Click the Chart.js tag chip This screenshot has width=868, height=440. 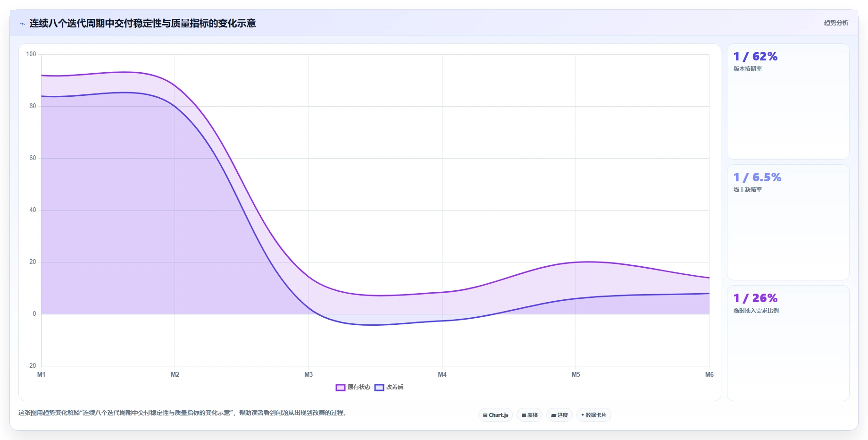point(495,415)
